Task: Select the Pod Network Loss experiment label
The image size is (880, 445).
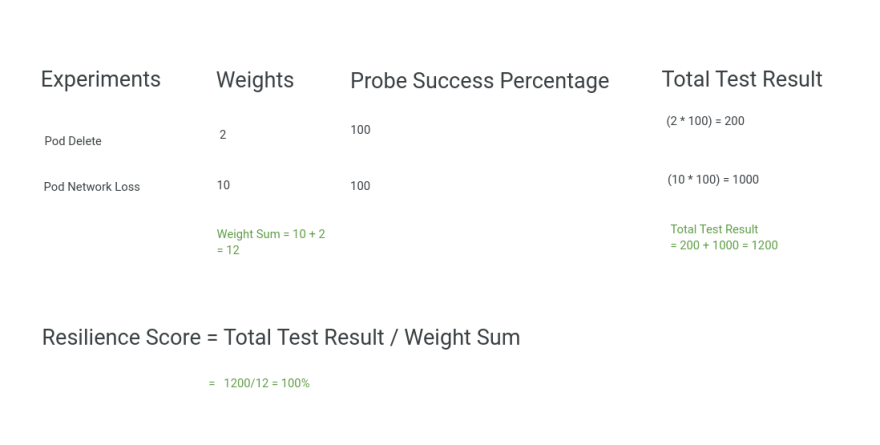Action: [93, 186]
